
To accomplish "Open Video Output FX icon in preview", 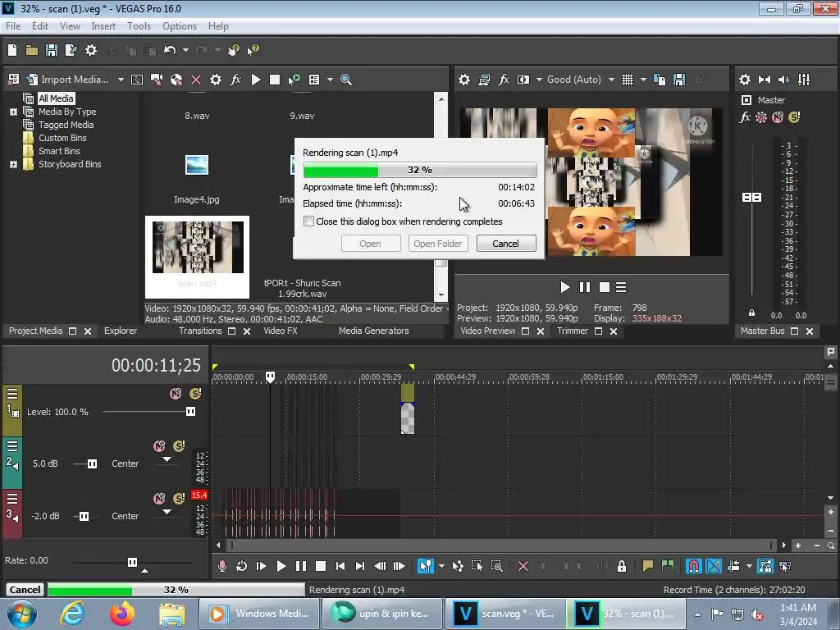I will [x=504, y=80].
